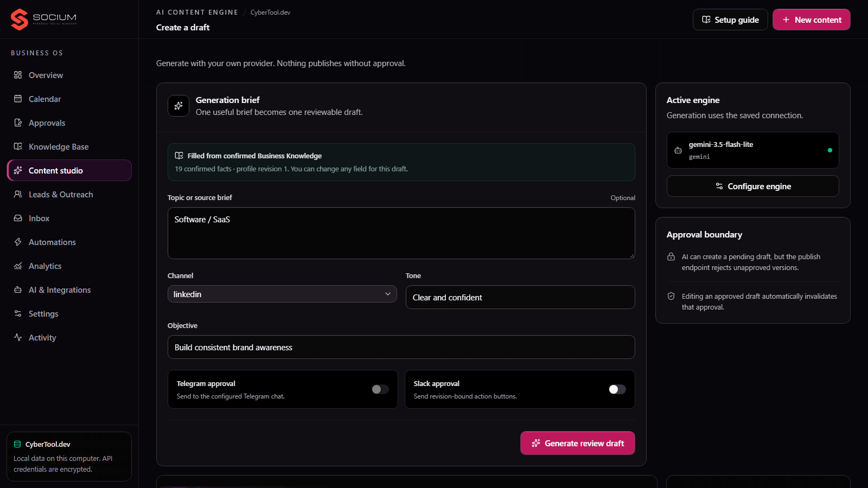Click the Tone input field
The height and width of the screenshot is (488, 868).
click(520, 297)
